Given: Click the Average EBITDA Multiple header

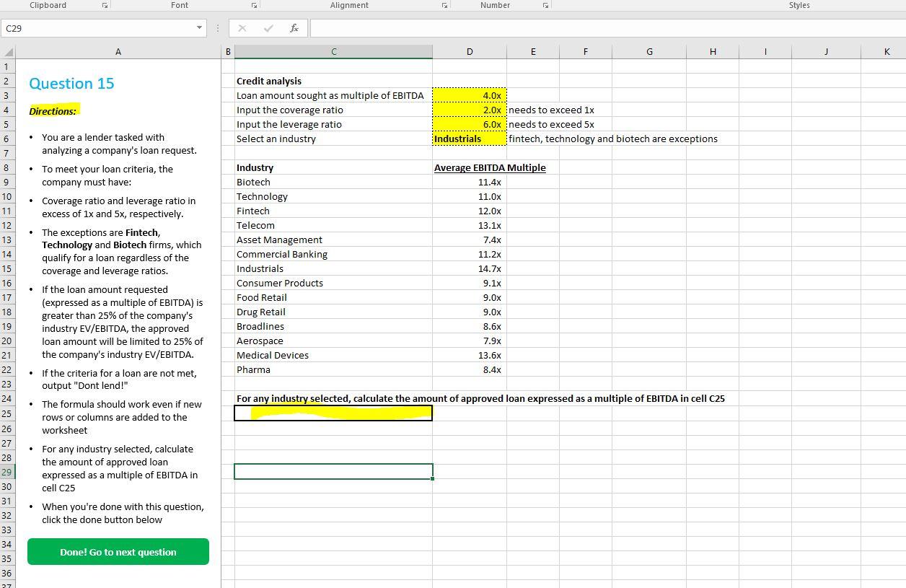Looking at the screenshot, I should (490, 167).
